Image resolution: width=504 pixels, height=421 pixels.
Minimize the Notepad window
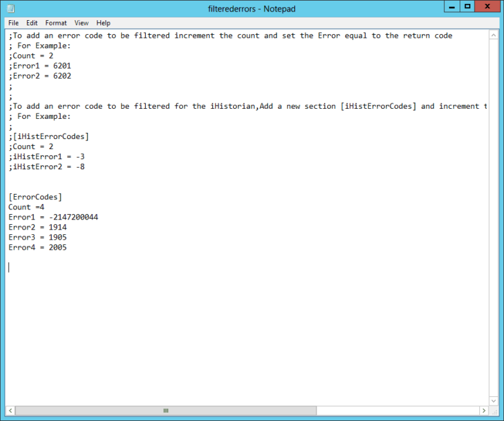tap(452, 7)
